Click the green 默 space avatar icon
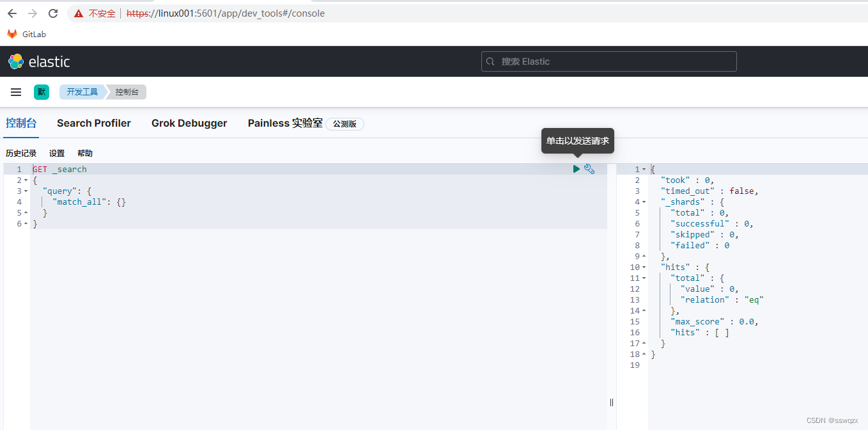 [41, 92]
